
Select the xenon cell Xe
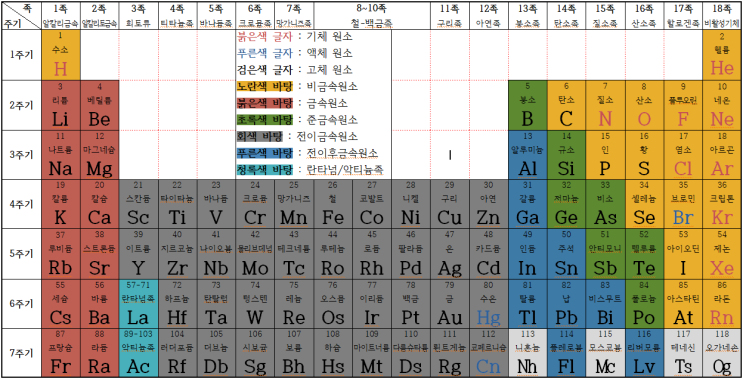(x=722, y=254)
